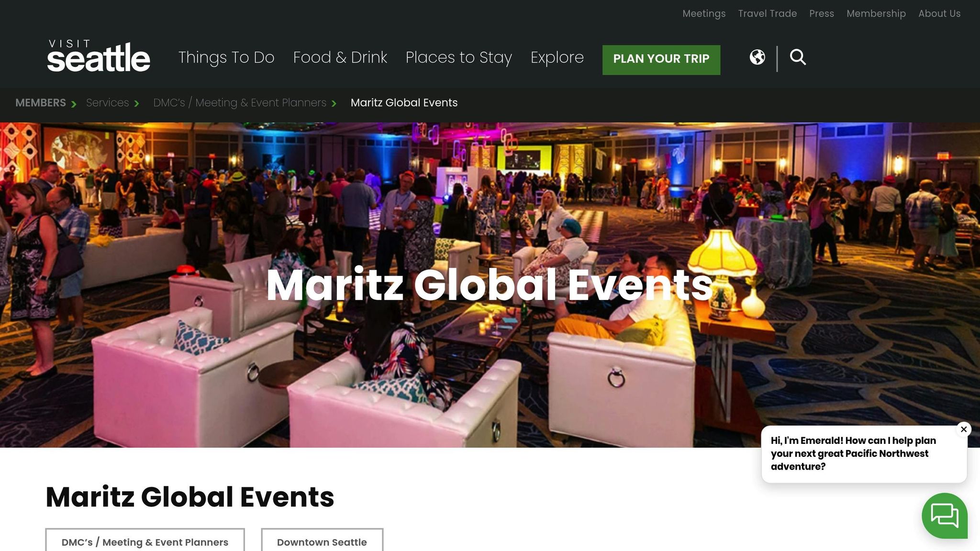Click the globe language icon

coord(757,57)
